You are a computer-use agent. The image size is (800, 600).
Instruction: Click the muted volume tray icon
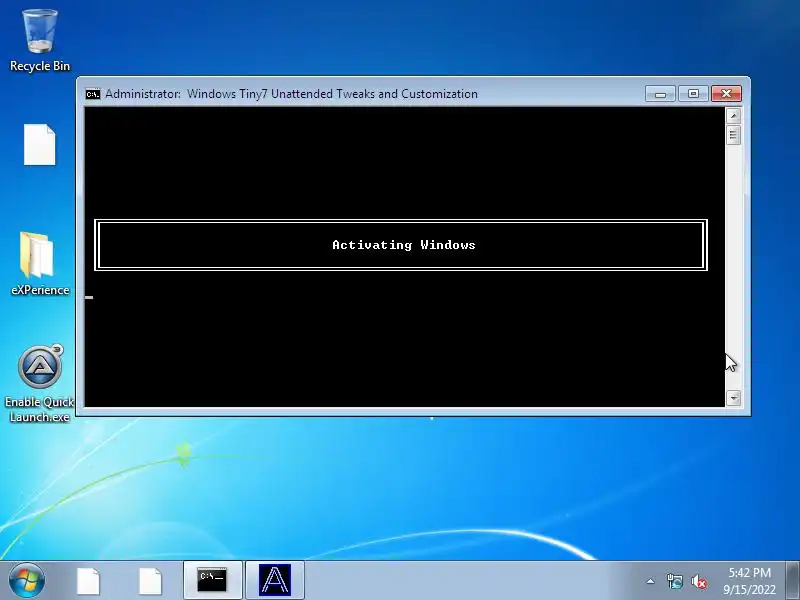click(x=698, y=581)
